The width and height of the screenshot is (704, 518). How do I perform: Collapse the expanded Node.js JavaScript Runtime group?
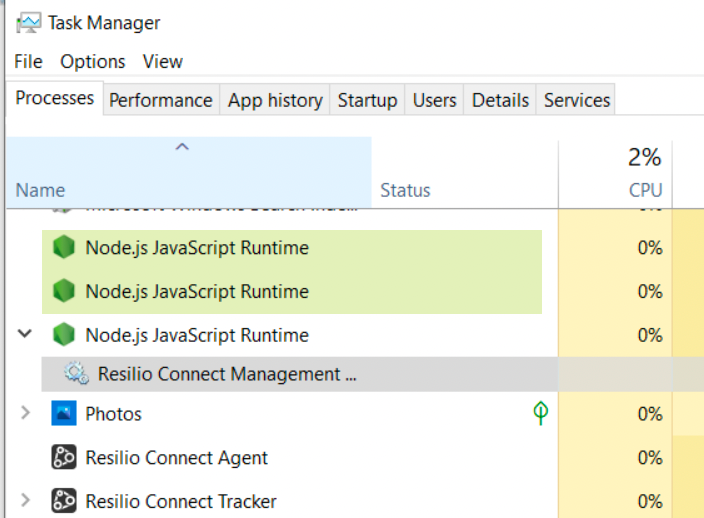26,335
